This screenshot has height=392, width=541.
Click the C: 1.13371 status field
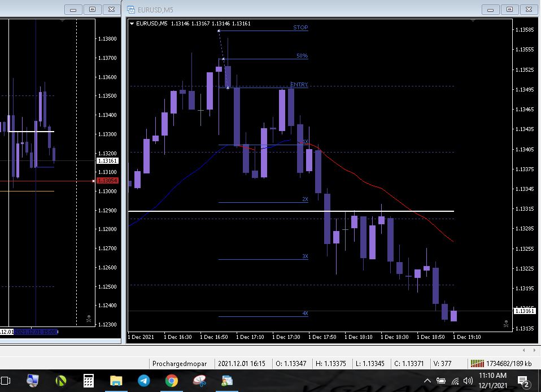coord(409,363)
